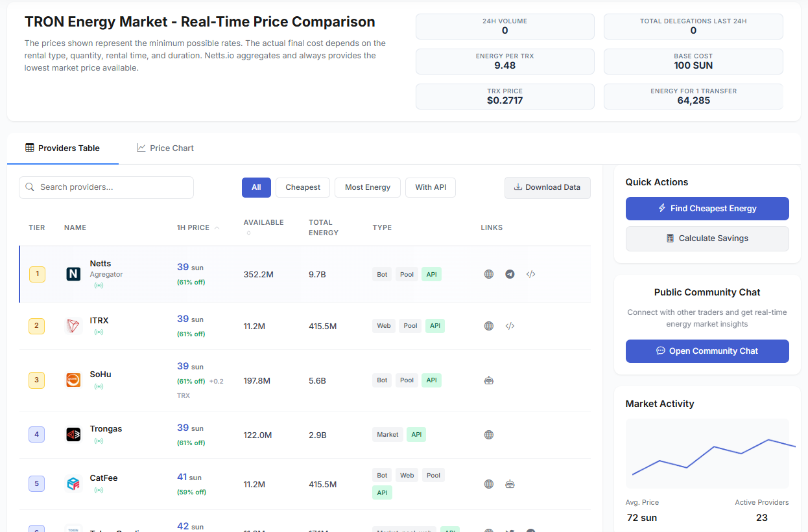Click the ITRX provider logo
Viewport: 808px width, 532px height.
(x=73, y=326)
